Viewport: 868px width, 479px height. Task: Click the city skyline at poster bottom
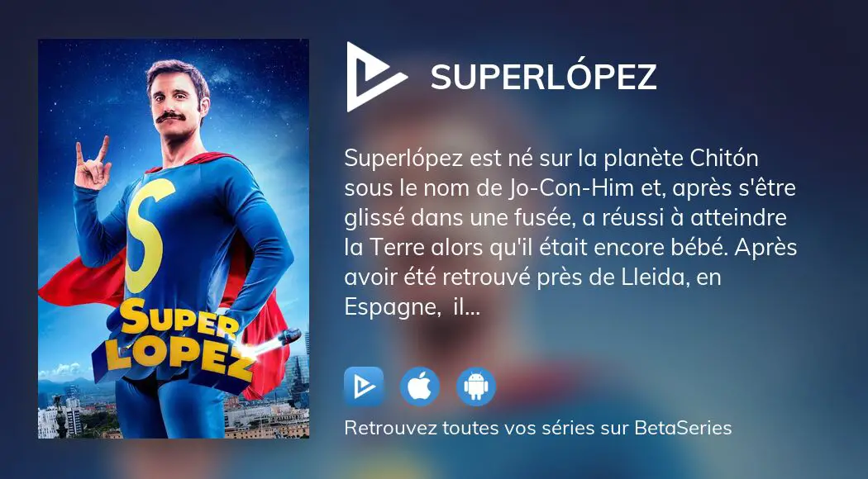click(x=174, y=416)
